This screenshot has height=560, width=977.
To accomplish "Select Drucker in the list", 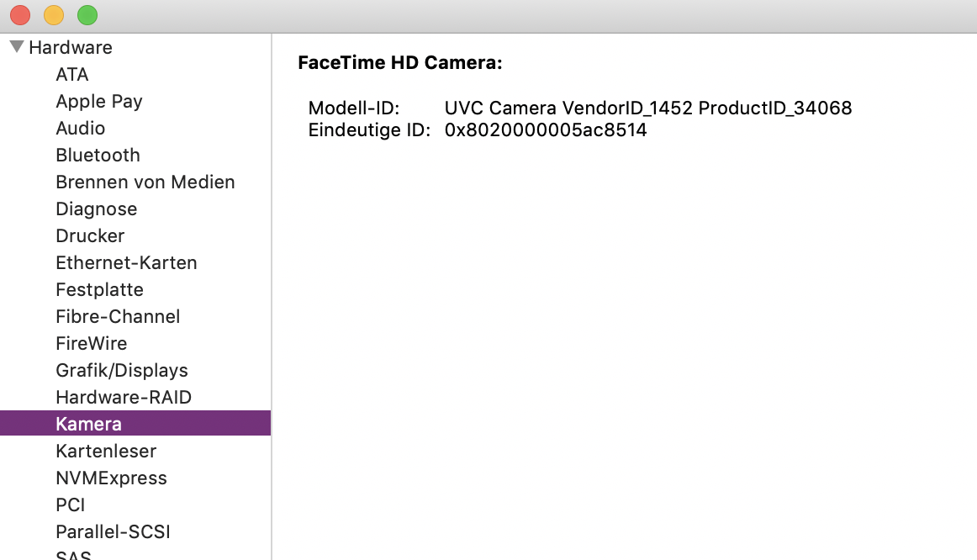I will click(90, 235).
